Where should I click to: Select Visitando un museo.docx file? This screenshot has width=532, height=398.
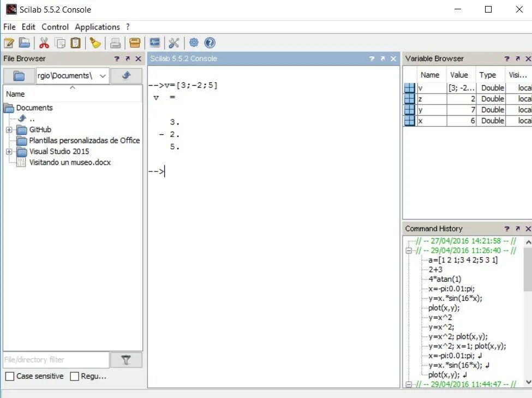[x=70, y=162]
